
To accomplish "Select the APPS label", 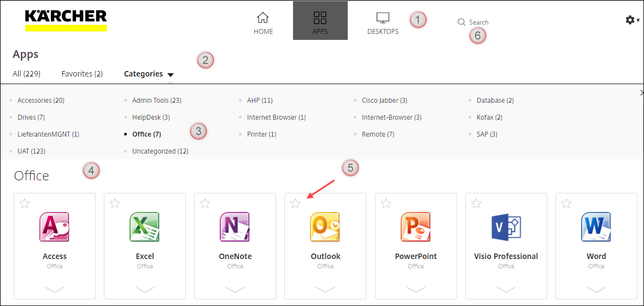I will tap(320, 32).
